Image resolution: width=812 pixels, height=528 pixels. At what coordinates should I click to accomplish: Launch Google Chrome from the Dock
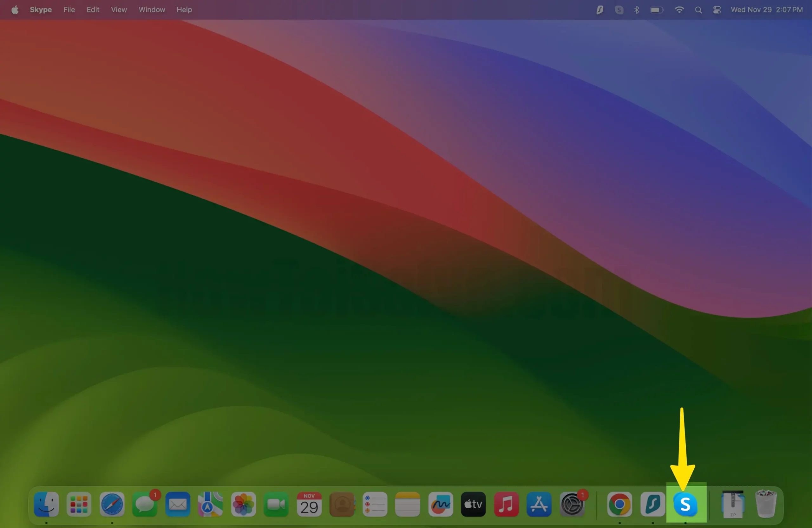pos(619,504)
